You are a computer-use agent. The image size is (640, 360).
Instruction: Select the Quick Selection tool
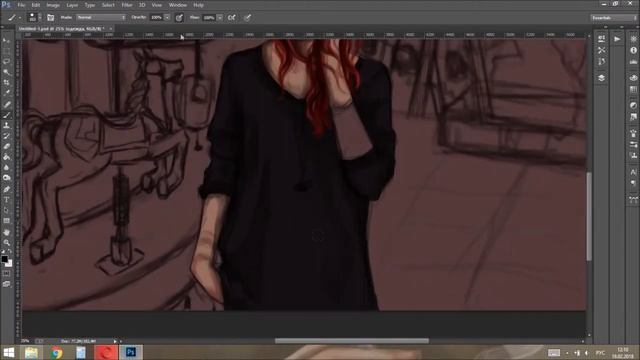point(7,72)
